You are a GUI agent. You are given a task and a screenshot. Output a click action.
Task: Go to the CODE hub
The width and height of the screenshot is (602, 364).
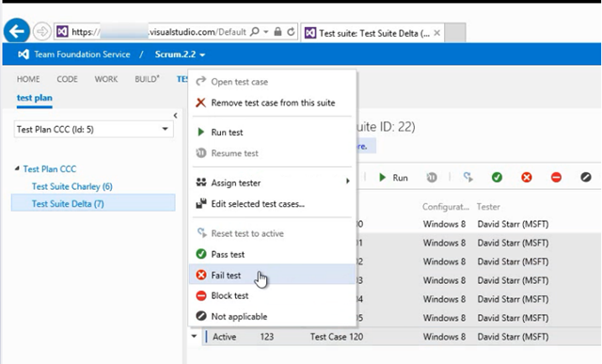point(67,79)
